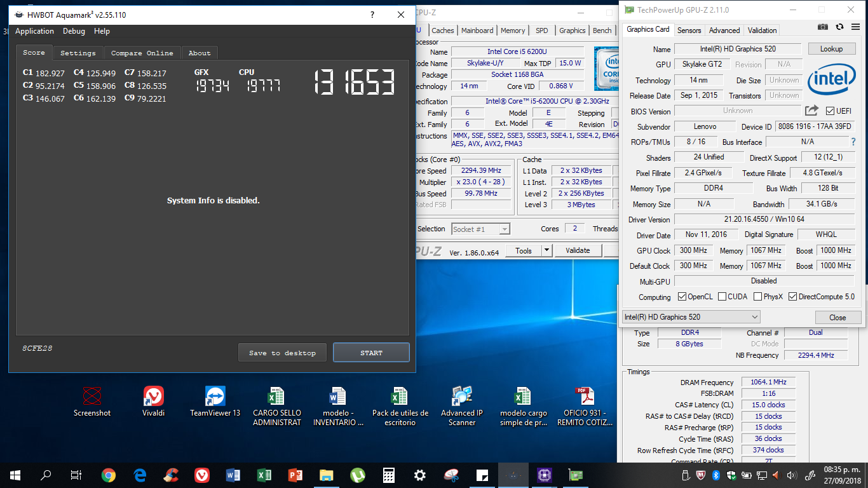Toggle the UEFI checkbox in GPU-Z
The width and height of the screenshot is (868, 488).
coord(830,111)
